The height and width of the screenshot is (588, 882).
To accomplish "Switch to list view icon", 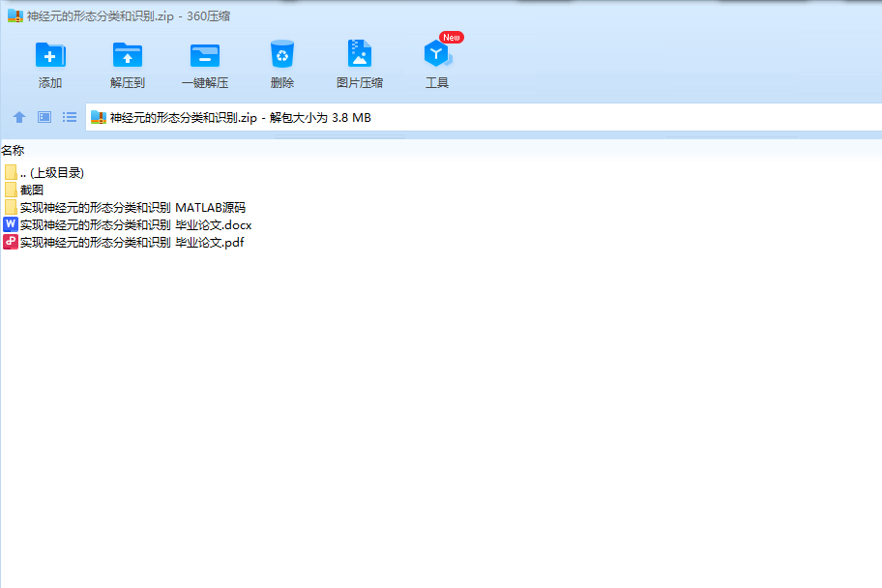I will coord(70,117).
